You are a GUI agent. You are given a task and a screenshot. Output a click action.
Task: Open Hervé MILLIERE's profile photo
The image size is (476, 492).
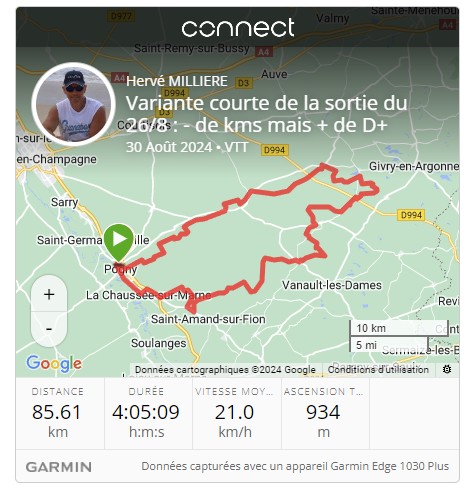point(73,104)
